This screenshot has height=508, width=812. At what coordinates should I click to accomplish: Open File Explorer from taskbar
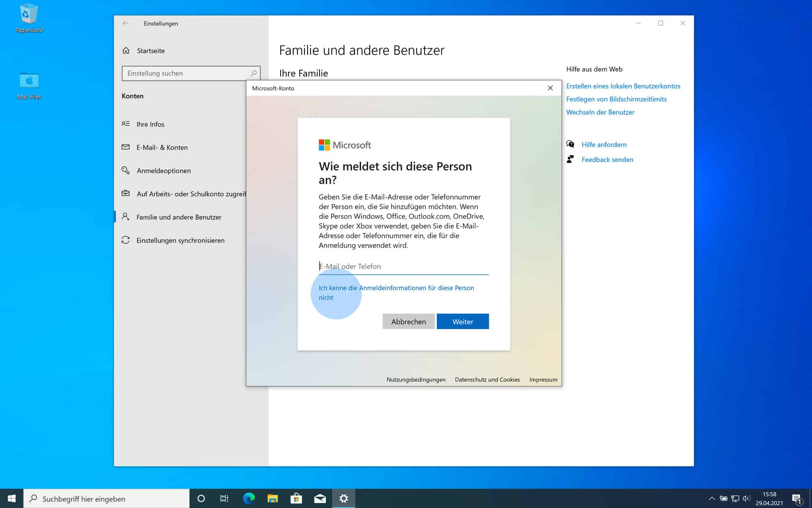(x=272, y=498)
